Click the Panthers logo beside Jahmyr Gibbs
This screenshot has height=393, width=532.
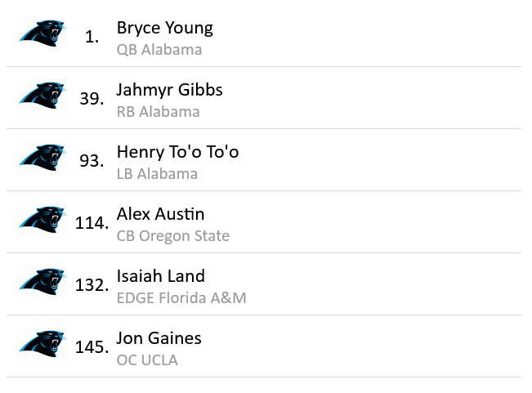(x=42, y=96)
